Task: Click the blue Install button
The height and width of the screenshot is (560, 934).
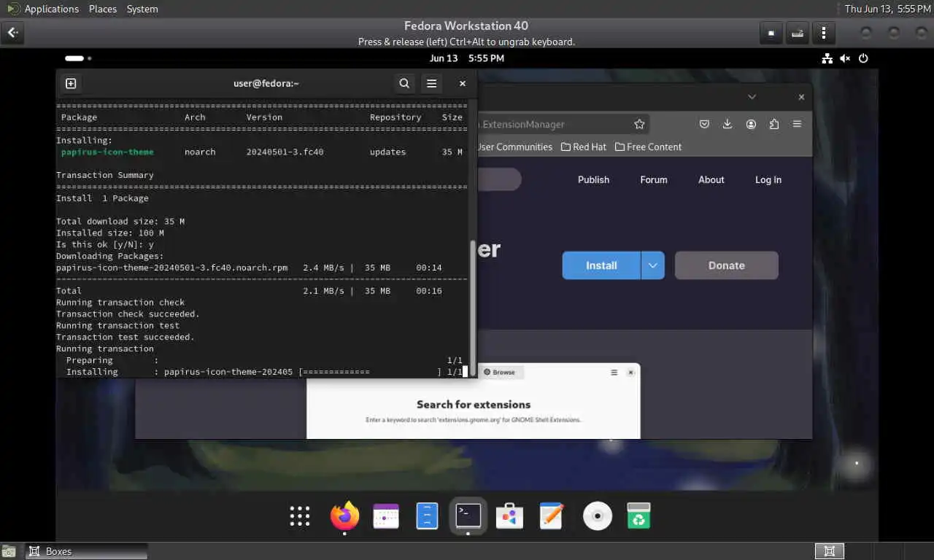Action: 601,265
